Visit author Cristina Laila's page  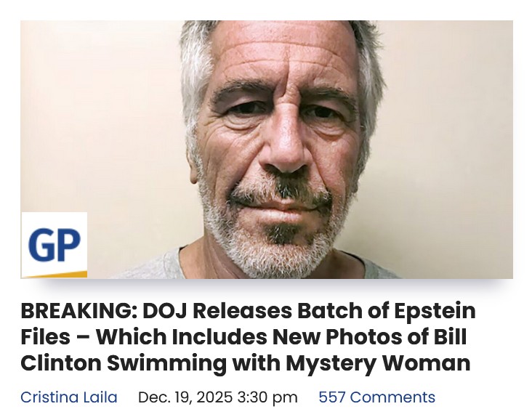click(69, 397)
